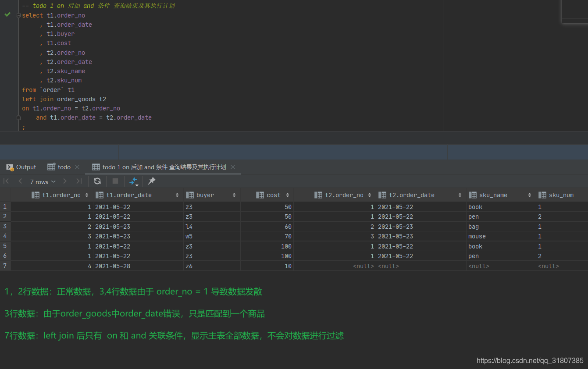Image resolution: width=588 pixels, height=369 pixels.
Task: Open the compare results icon menu
Action: (x=134, y=181)
